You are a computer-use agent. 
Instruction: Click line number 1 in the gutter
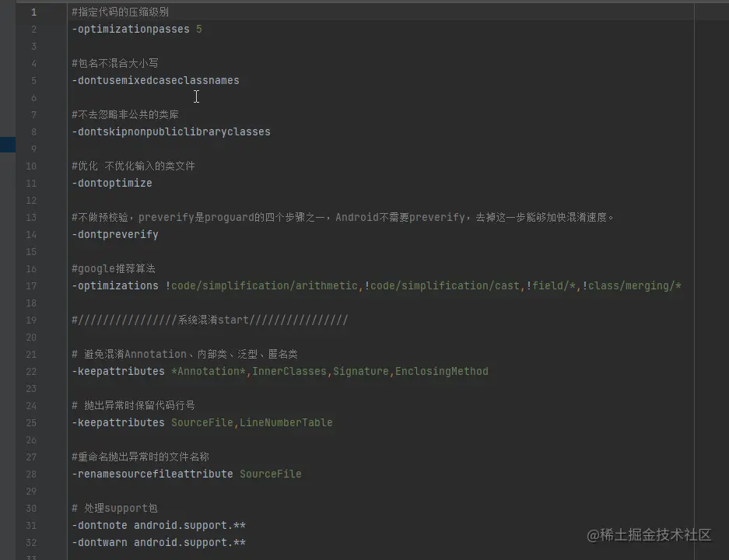coord(33,12)
